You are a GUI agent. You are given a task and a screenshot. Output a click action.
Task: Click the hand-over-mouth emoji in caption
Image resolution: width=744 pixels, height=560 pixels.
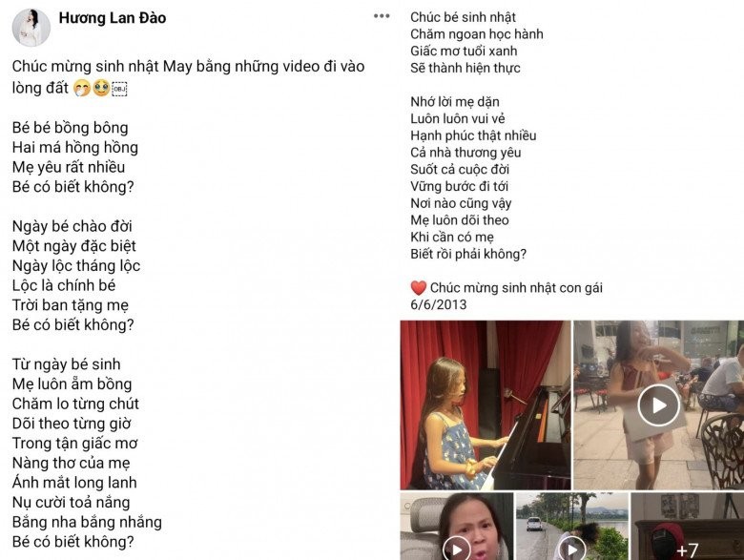pos(82,89)
